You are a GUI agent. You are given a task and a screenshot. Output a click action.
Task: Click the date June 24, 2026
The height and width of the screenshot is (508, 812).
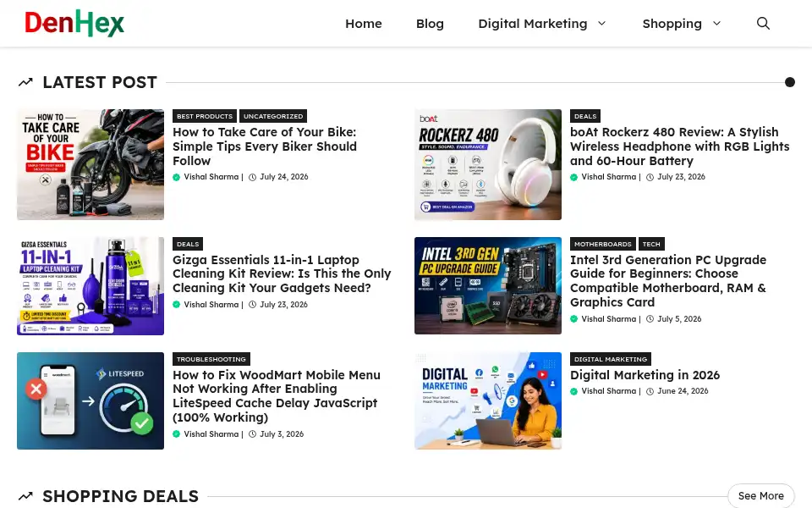[x=683, y=391]
